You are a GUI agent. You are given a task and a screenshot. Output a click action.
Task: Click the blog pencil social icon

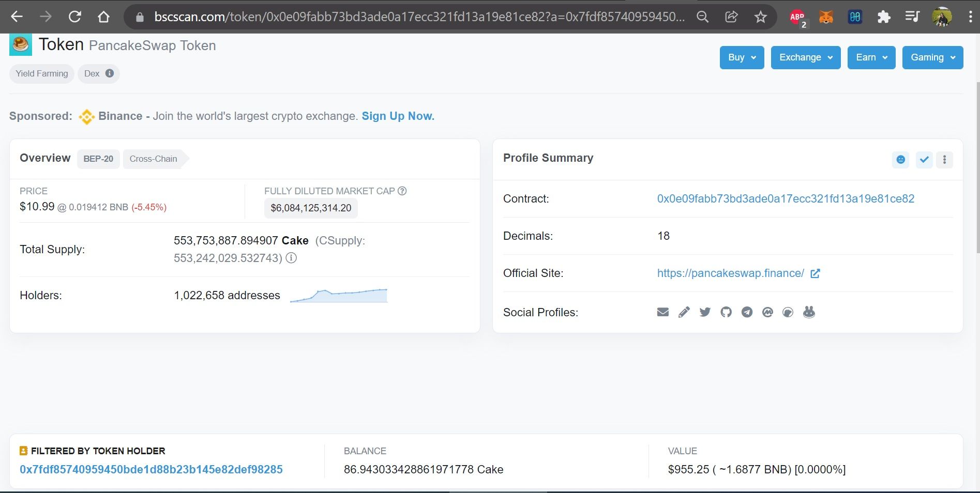684,312
